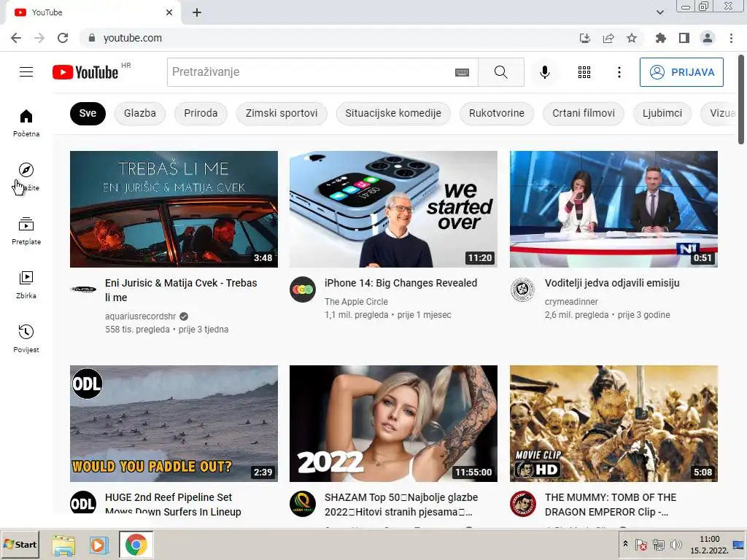The width and height of the screenshot is (747, 560).
Task: Select the Crtani filmovi chip
Action: coord(583,113)
